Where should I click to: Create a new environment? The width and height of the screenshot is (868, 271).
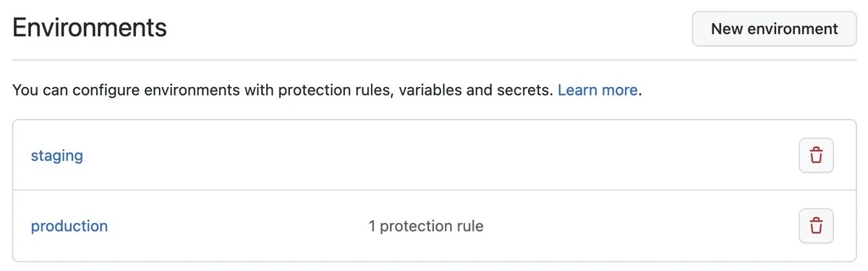[x=774, y=29]
